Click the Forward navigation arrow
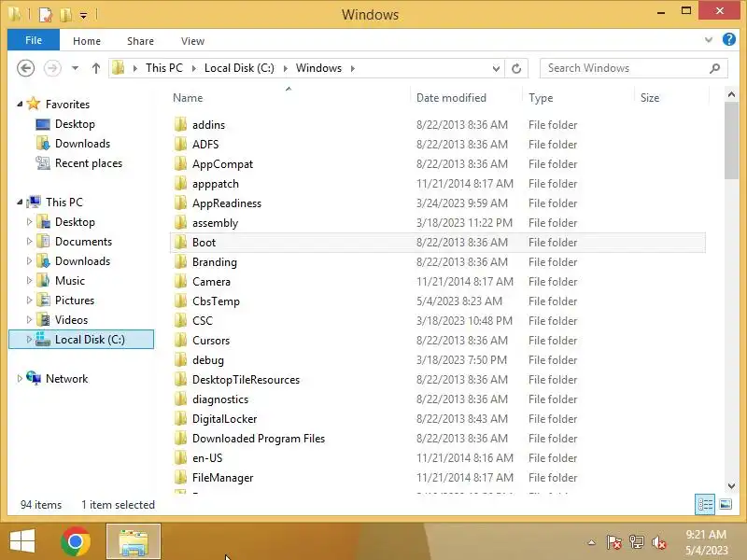 (52, 68)
